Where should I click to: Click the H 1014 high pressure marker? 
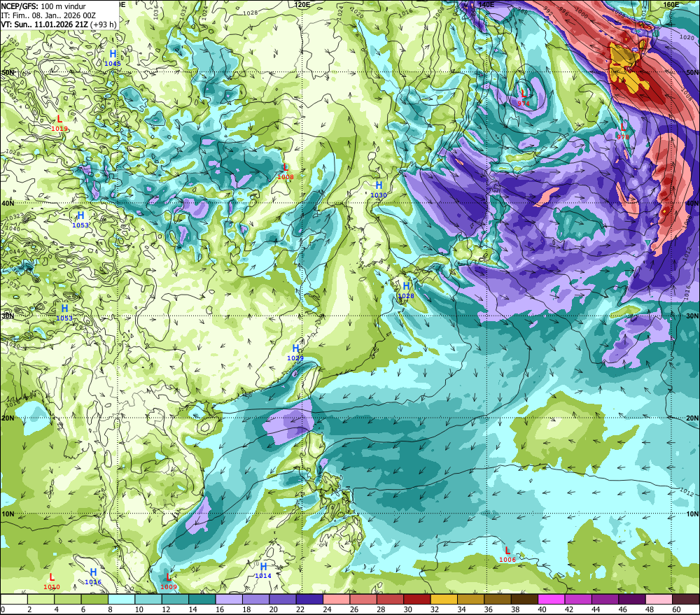pyautogui.click(x=263, y=570)
